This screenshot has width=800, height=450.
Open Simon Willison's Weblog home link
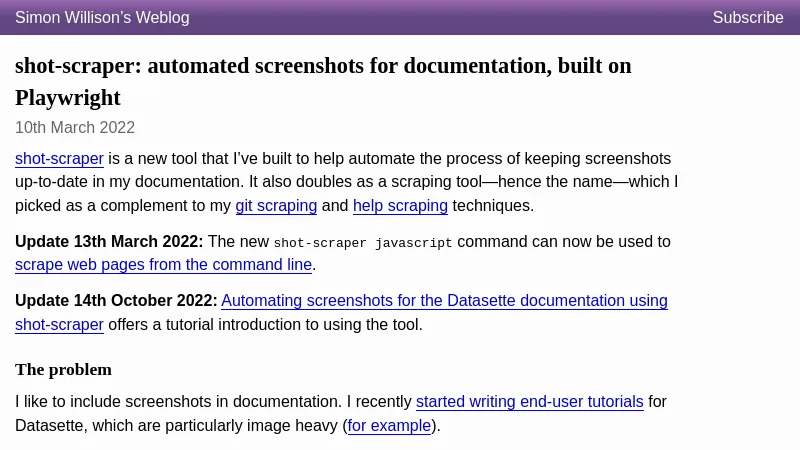pos(102,17)
